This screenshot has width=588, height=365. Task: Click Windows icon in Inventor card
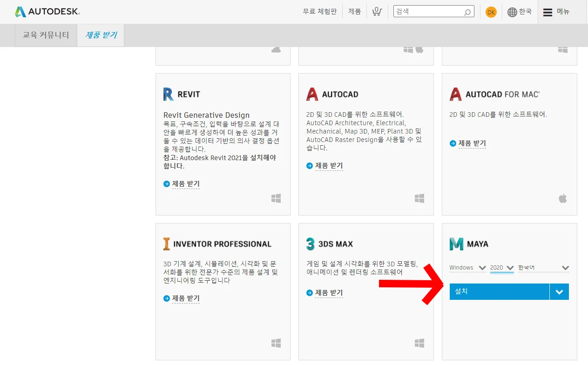coord(276,343)
